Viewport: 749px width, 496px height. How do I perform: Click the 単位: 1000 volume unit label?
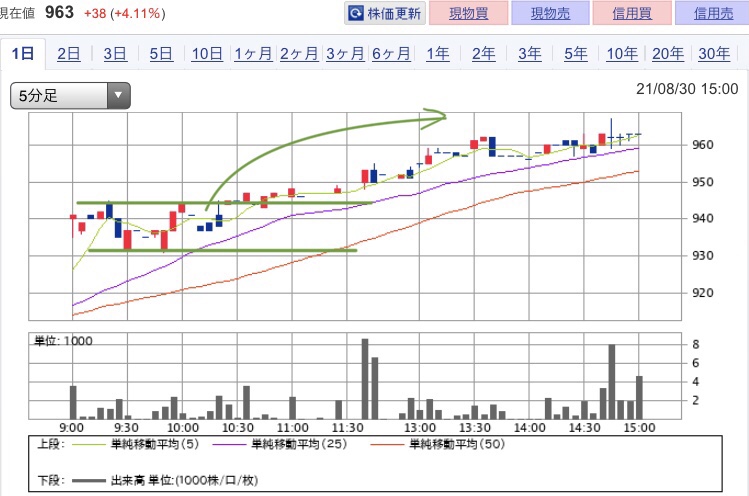click(63, 341)
